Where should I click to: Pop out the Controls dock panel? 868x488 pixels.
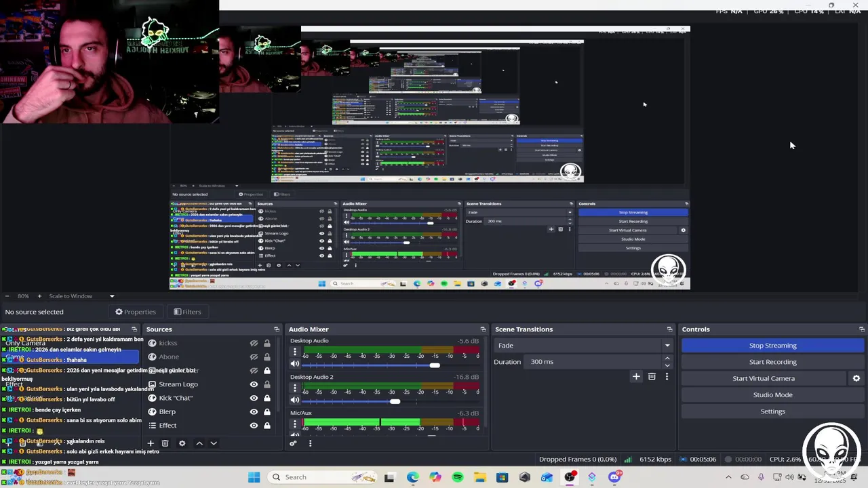point(861,329)
